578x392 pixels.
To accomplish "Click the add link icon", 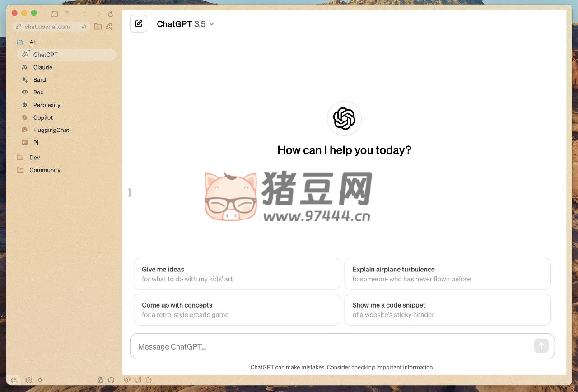I will 109,27.
